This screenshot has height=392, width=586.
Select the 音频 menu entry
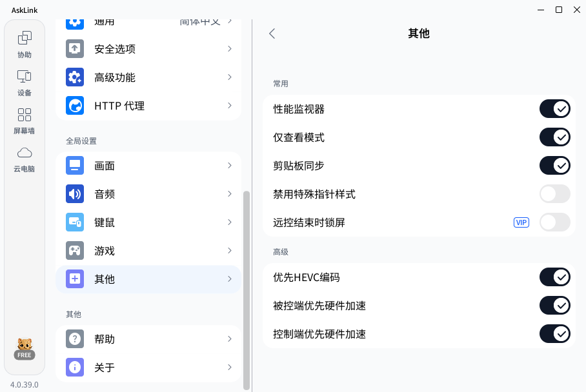point(148,194)
